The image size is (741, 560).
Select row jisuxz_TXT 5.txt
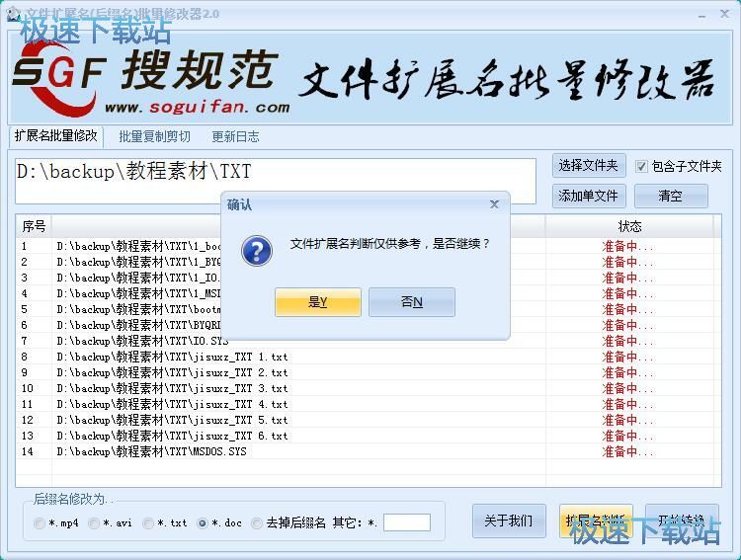pyautogui.click(x=369, y=420)
